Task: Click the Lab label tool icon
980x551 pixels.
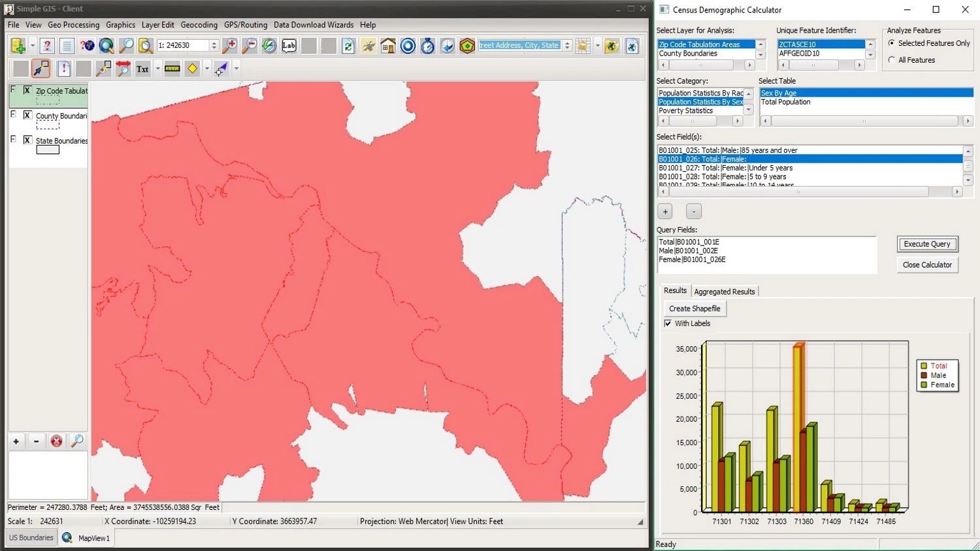Action: pos(289,46)
